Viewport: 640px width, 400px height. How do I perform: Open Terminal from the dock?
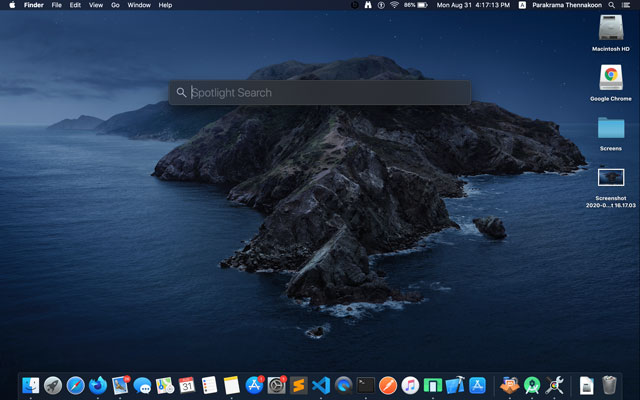coord(366,385)
